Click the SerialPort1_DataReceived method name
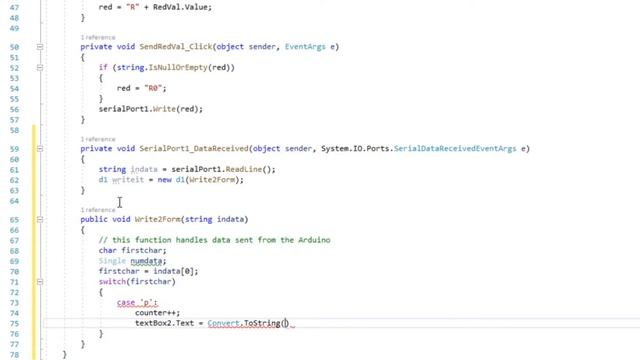The width and height of the screenshot is (640, 360). (x=194, y=149)
